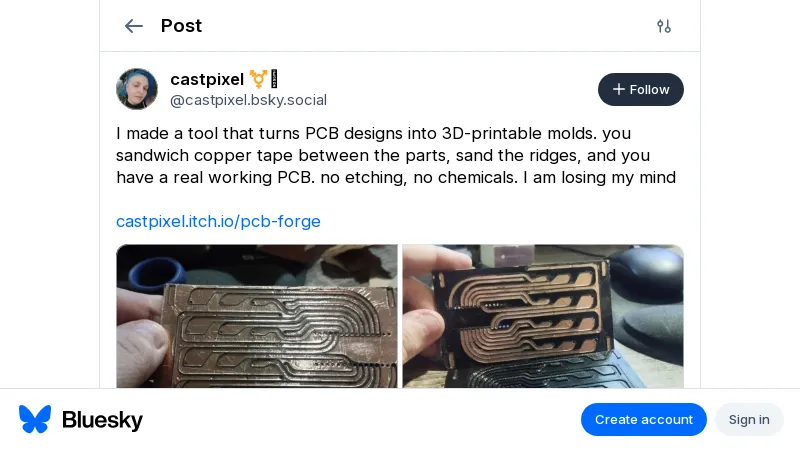Follow the castpixel account
This screenshot has width=800, height=450.
click(641, 89)
